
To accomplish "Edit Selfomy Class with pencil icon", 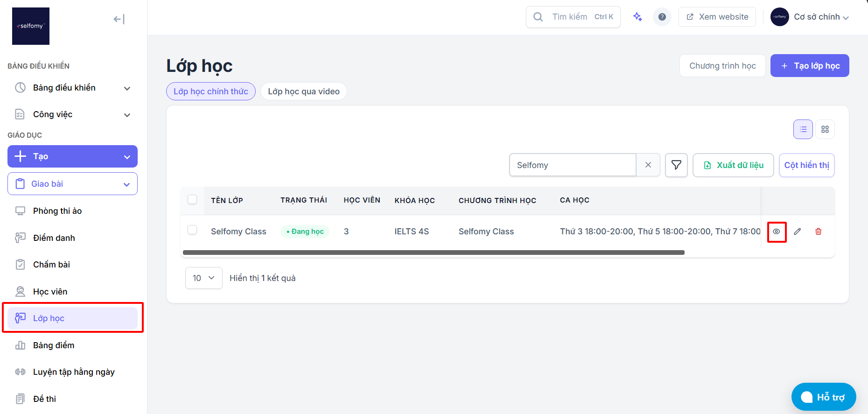I will [x=798, y=232].
